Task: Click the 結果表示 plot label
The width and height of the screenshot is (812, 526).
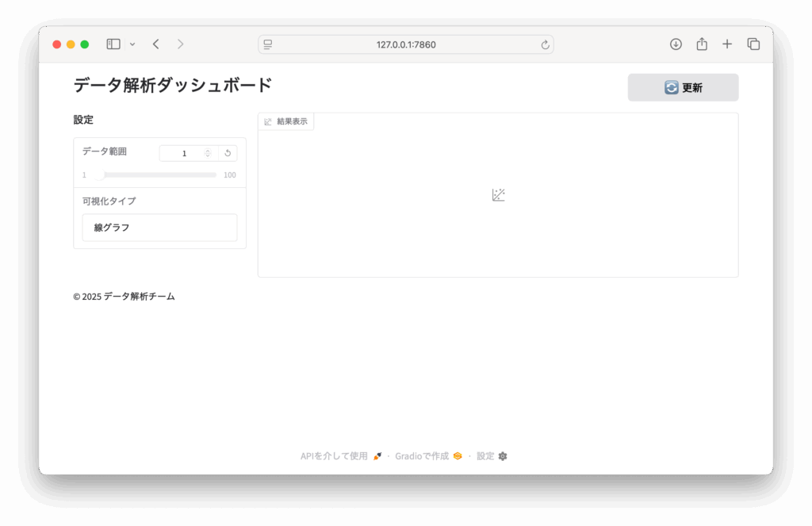Action: point(286,121)
